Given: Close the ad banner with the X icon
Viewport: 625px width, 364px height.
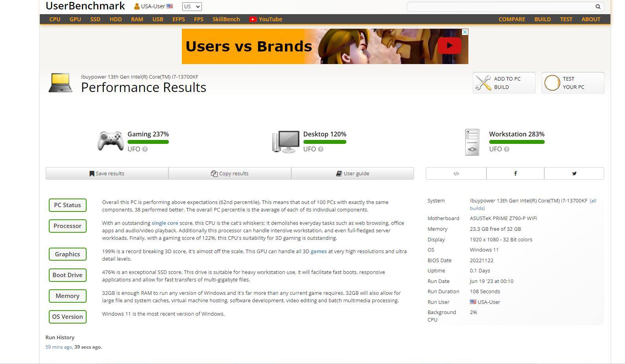Looking at the screenshot, I should click(x=465, y=32).
